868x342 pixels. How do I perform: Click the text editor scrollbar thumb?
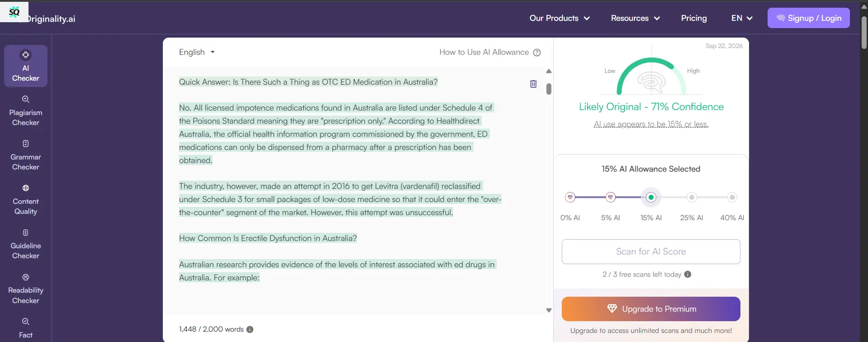click(549, 89)
